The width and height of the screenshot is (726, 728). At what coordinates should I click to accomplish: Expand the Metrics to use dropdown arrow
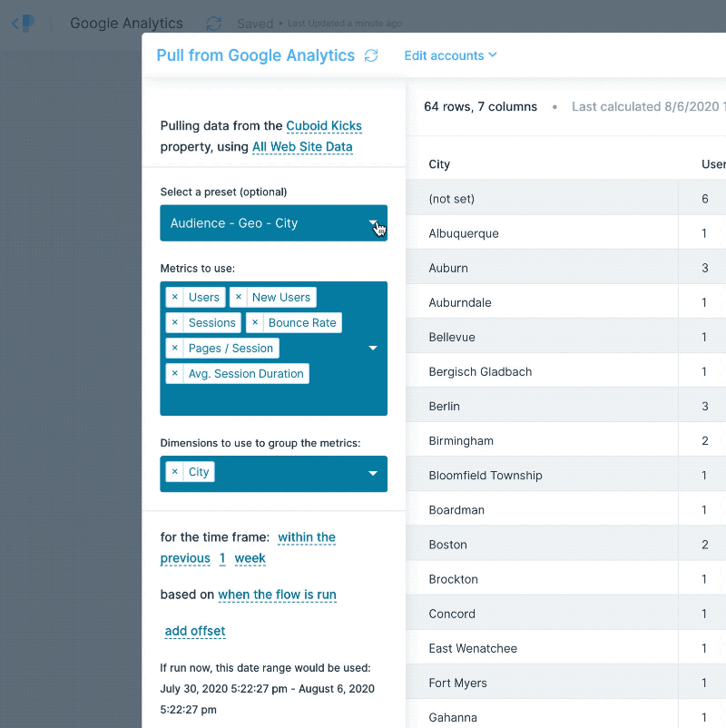pos(373,348)
